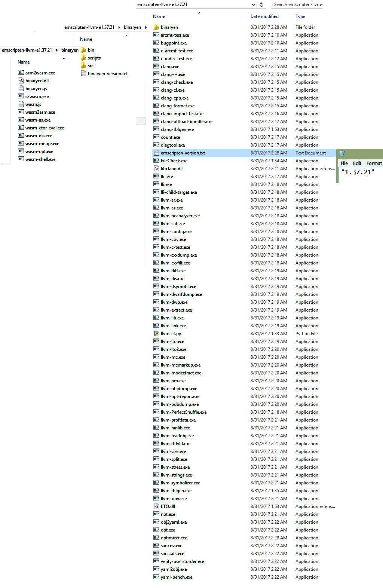Select the llvm-lit.py Python file icon
Image resolution: width=383 pixels, height=588 pixels.
pos(156,333)
